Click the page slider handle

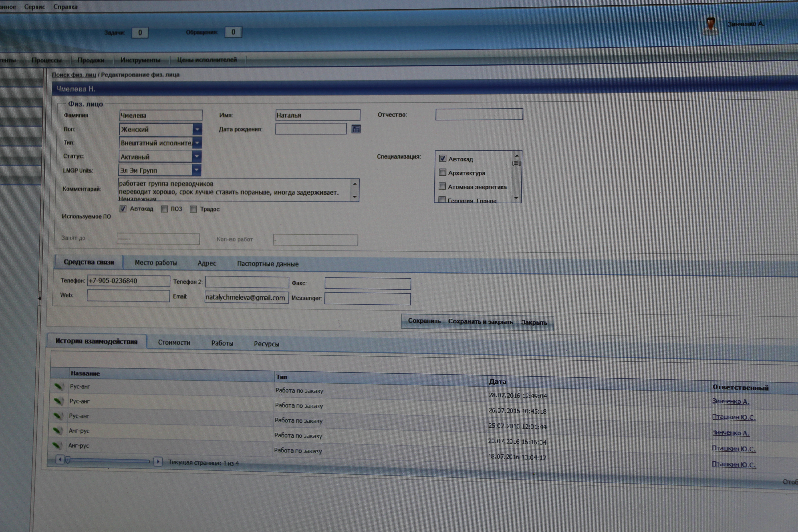[x=68, y=460]
